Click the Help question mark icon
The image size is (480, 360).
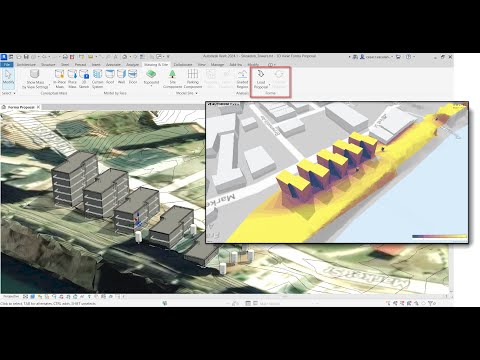[x=408, y=57]
